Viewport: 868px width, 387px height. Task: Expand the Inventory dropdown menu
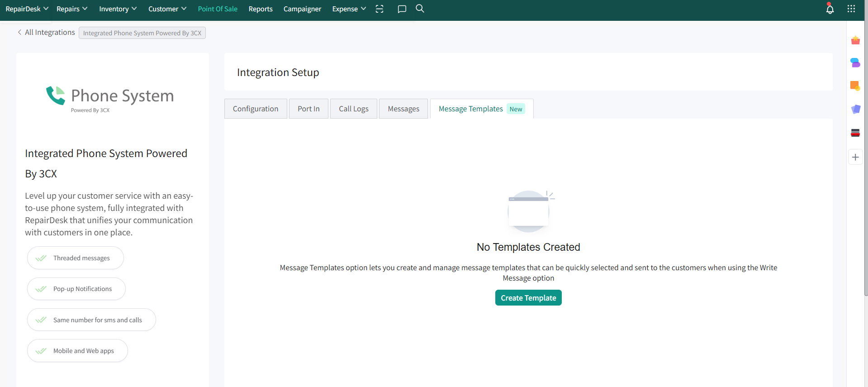click(x=118, y=9)
